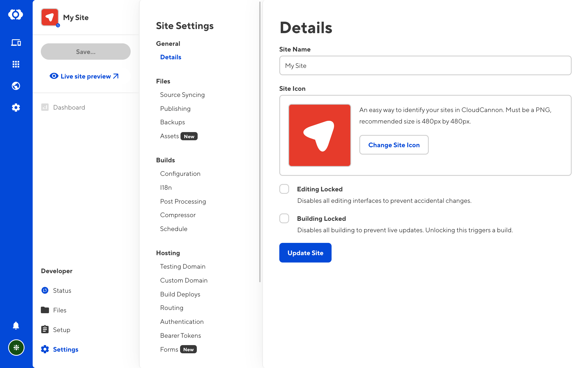
Task: Click the CloudCannon logo icon
Action: pyautogui.click(x=16, y=15)
